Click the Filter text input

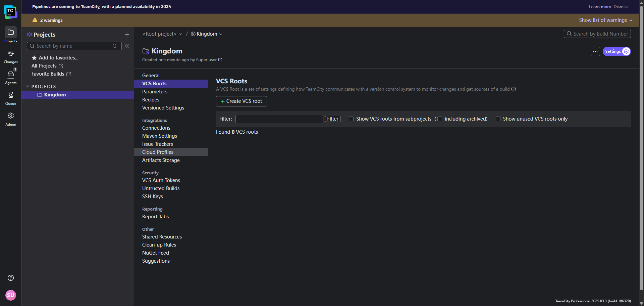tap(279, 119)
